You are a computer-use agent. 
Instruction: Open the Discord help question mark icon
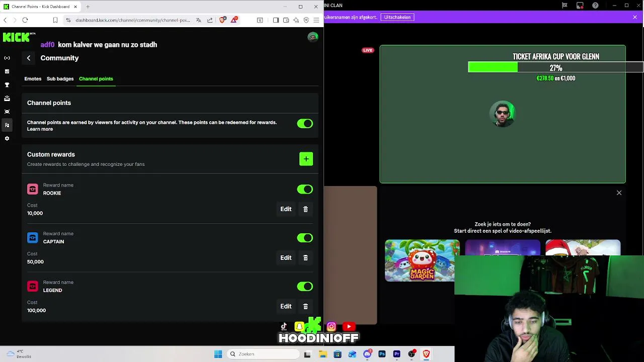coord(596,6)
